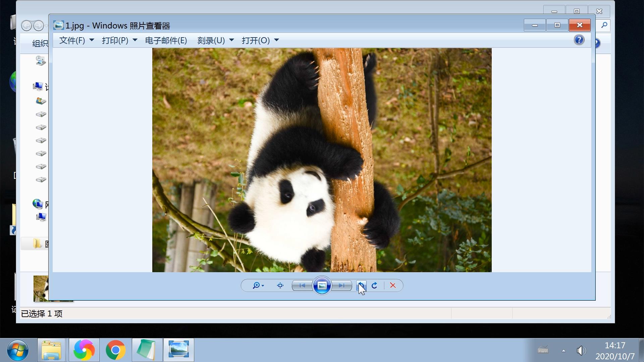Show hidden system tray icons
The height and width of the screenshot is (362, 644).
pos(563,351)
